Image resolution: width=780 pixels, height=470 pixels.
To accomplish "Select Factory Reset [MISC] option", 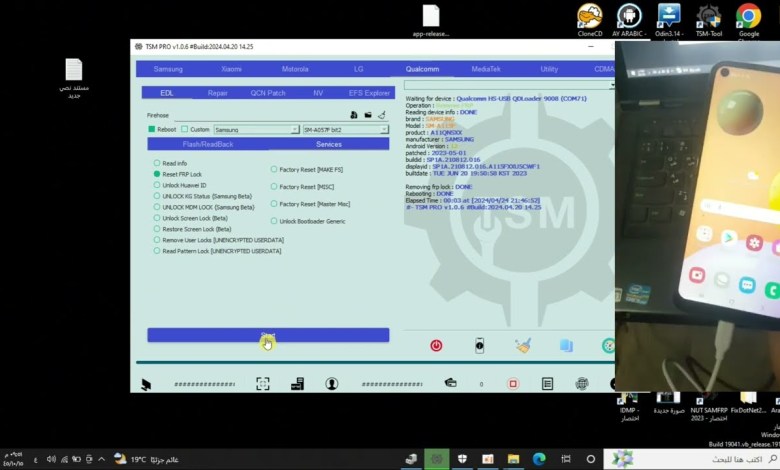I will tap(275, 186).
